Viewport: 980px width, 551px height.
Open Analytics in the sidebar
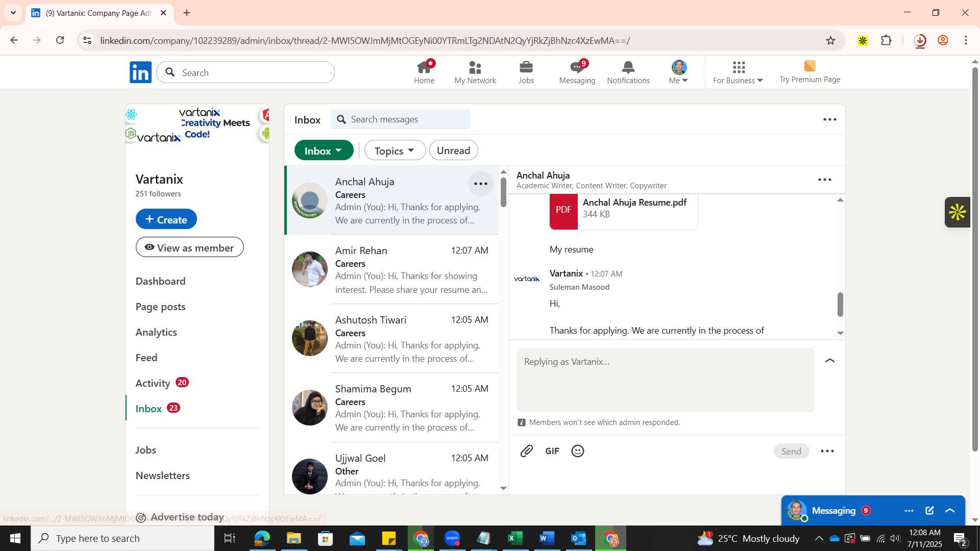(156, 332)
